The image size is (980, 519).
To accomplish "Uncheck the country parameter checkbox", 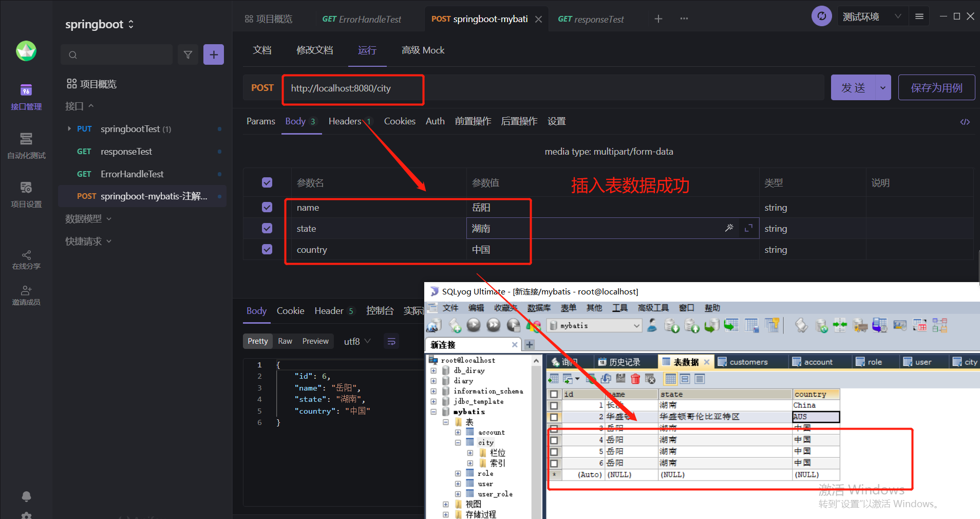I will pyautogui.click(x=267, y=249).
